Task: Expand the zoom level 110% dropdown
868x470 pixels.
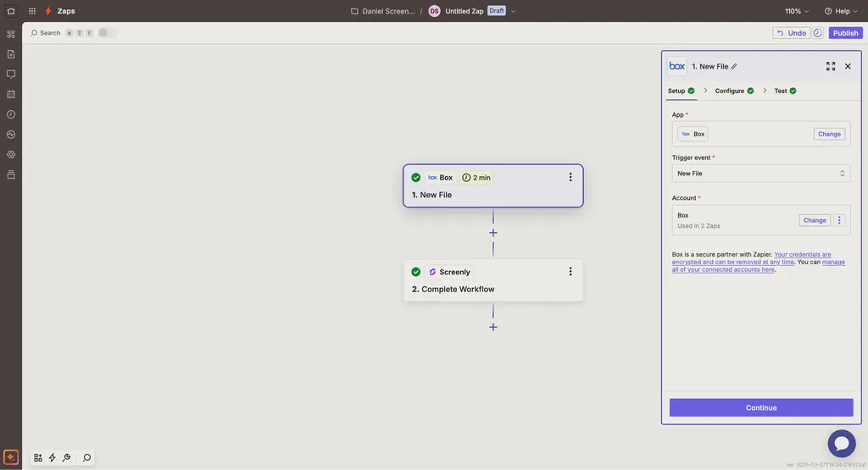Action: click(x=797, y=11)
